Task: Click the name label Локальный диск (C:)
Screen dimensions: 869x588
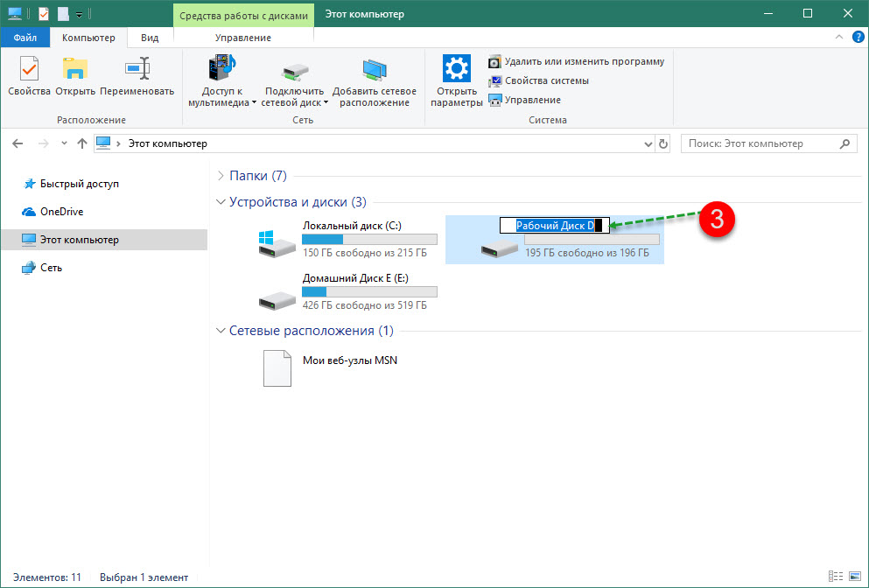Action: point(352,226)
